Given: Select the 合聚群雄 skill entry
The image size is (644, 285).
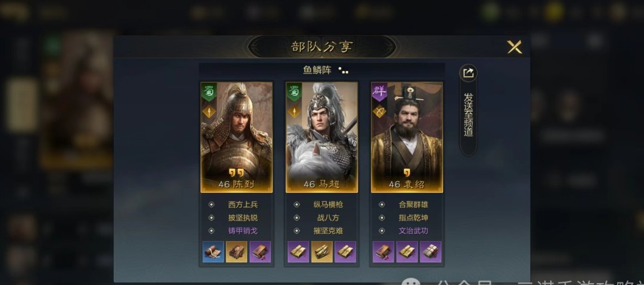Looking at the screenshot, I should 413,204.
